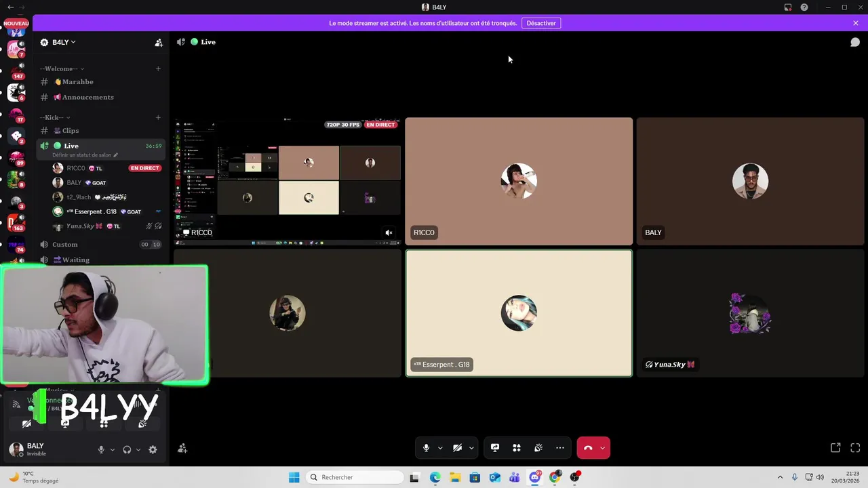The image size is (868, 488).
Task: Select t2_9lach in voice member list
Action: click(x=106, y=197)
